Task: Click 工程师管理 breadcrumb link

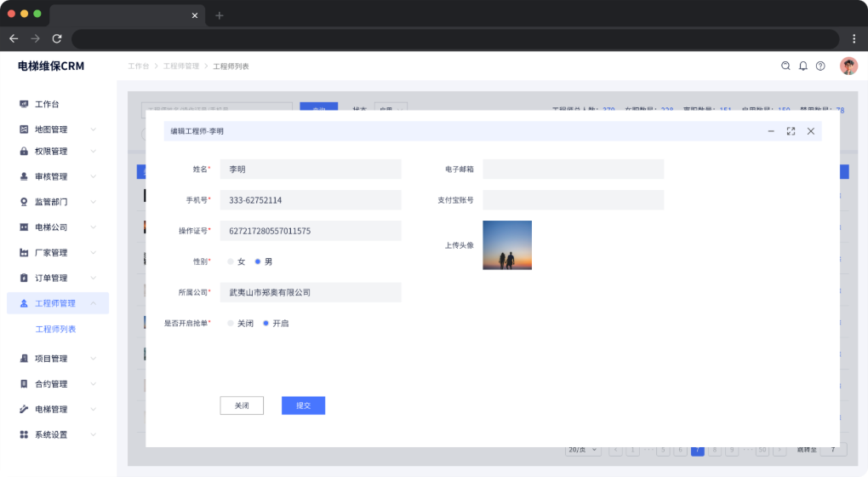Action: (181, 66)
